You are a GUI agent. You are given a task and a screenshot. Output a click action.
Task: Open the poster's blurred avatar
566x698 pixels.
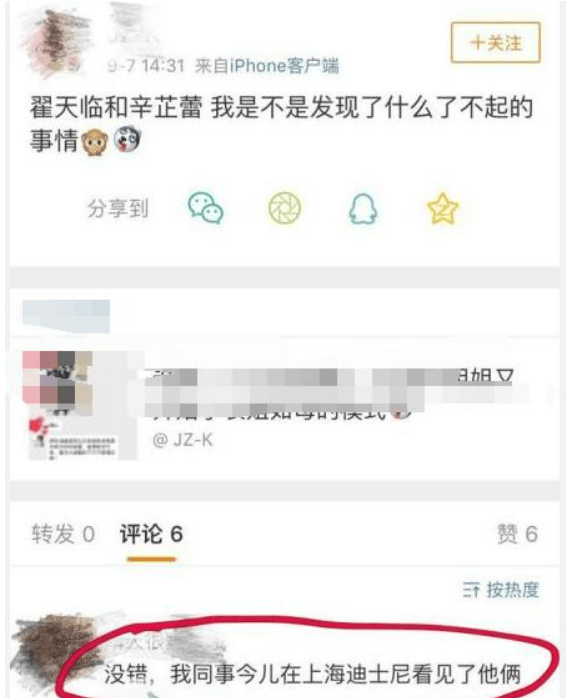(56, 42)
